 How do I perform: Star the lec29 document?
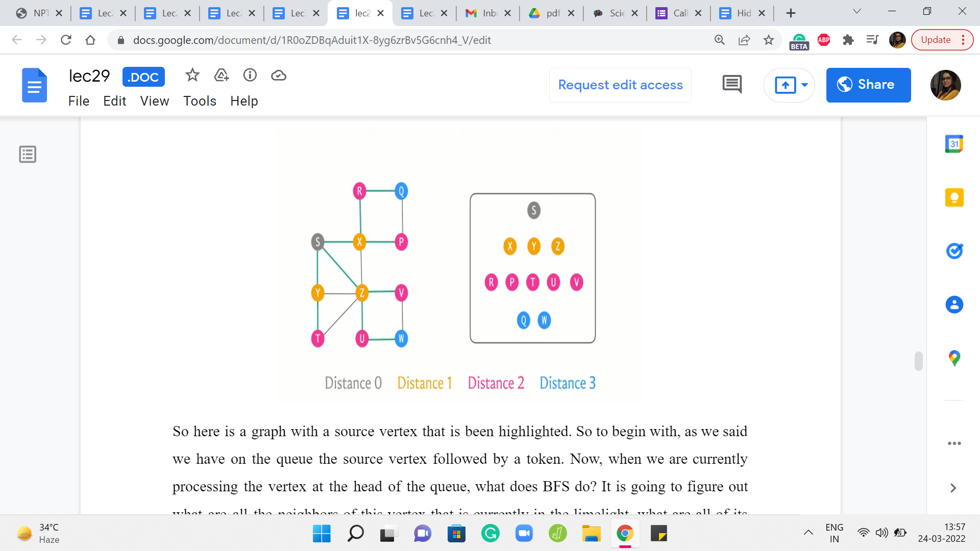(x=192, y=76)
